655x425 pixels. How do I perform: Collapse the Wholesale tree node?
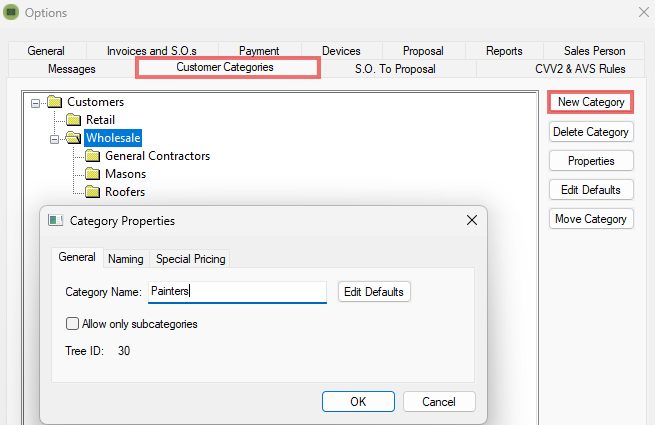pos(55,138)
